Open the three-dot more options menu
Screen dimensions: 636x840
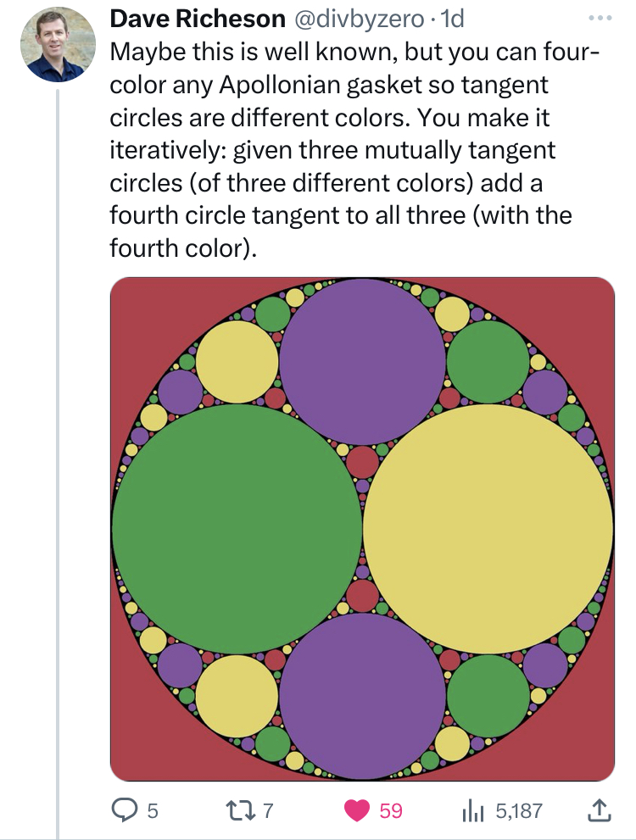pyautogui.click(x=599, y=17)
